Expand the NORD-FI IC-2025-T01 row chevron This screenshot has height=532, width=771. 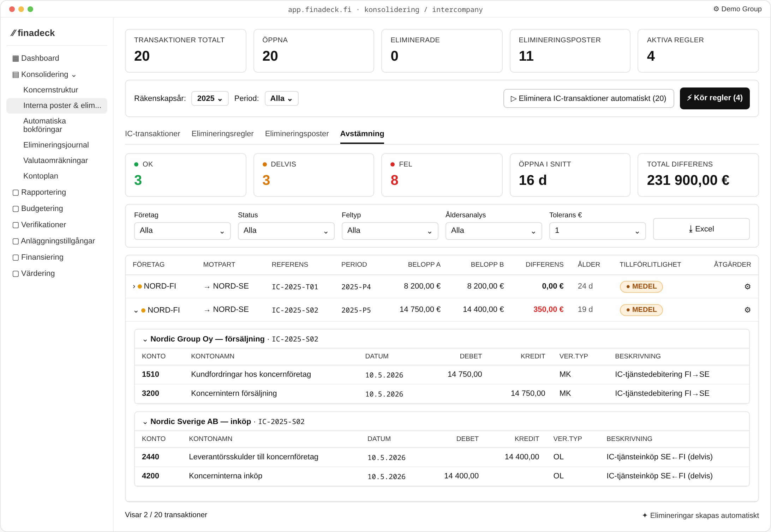click(x=134, y=286)
